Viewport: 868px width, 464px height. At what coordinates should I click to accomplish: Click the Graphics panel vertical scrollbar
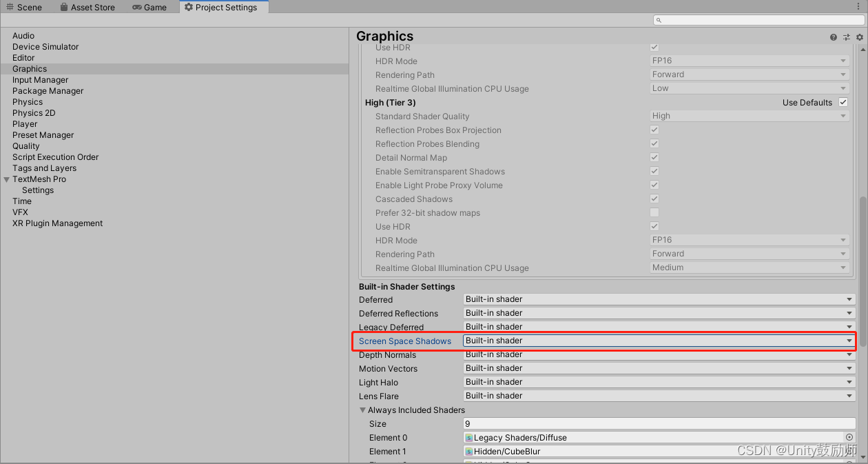point(862,272)
